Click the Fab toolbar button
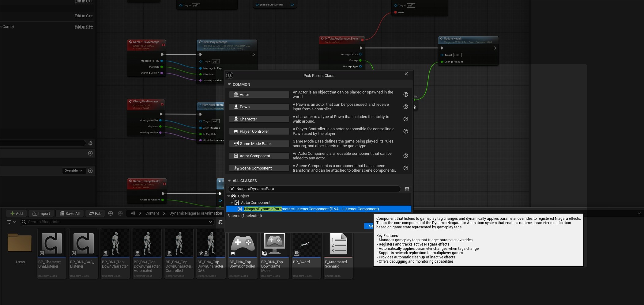Screen dimensions: 644x305 [95, 213]
